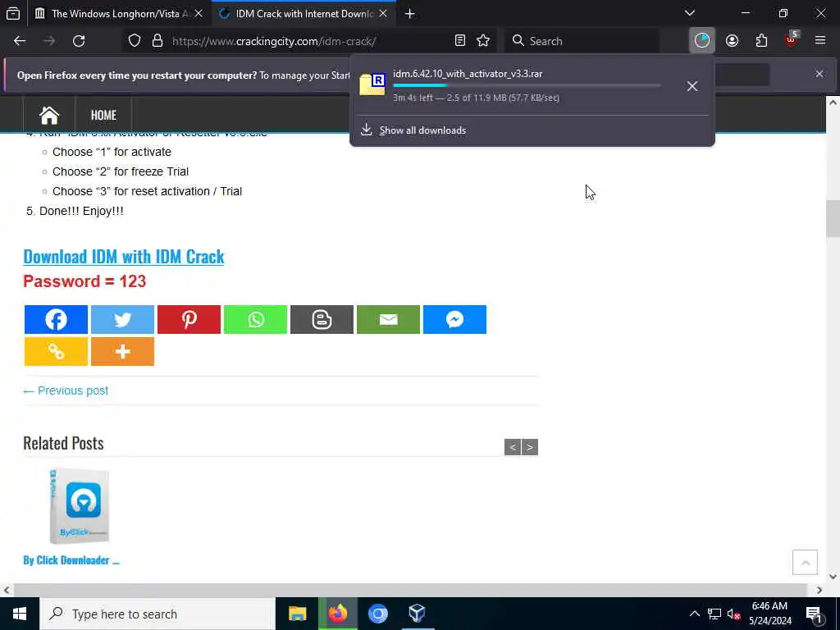Open the network status tray icon

714,614
